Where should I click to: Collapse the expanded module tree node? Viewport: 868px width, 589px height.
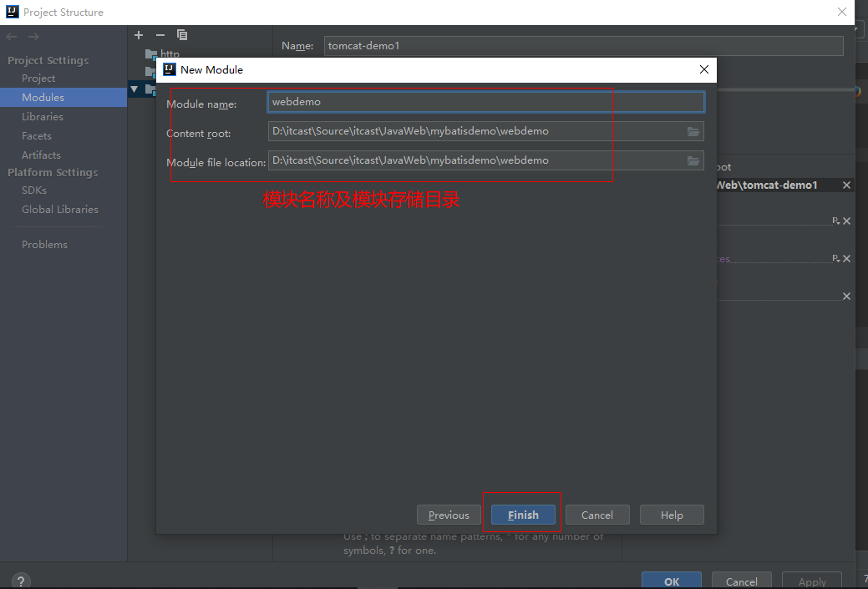135,89
